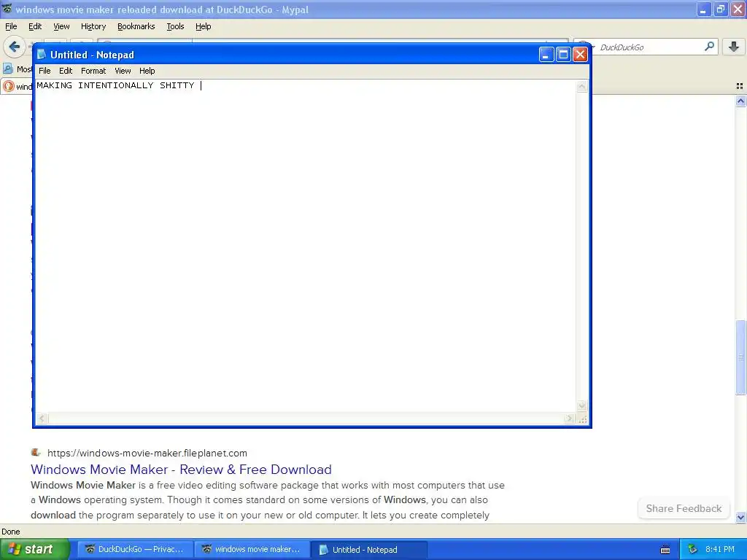
Task: Click the 8:41 PM taskbar clock
Action: tap(720, 550)
